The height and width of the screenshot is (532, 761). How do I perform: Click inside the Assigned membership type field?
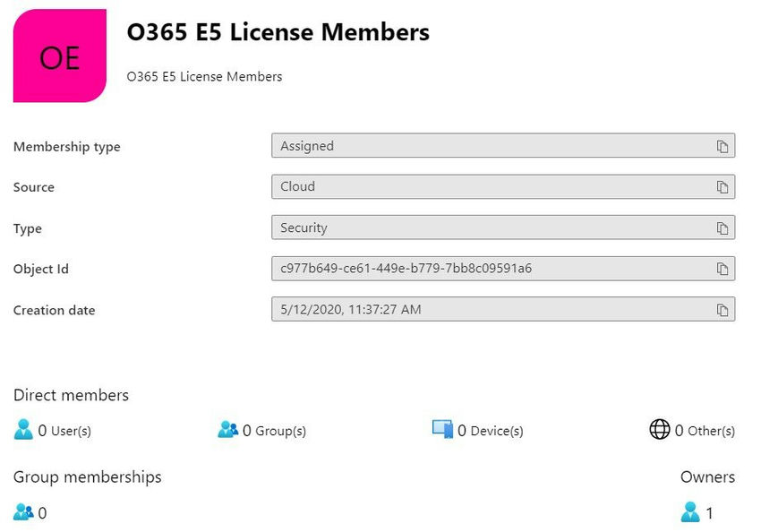[492, 146]
